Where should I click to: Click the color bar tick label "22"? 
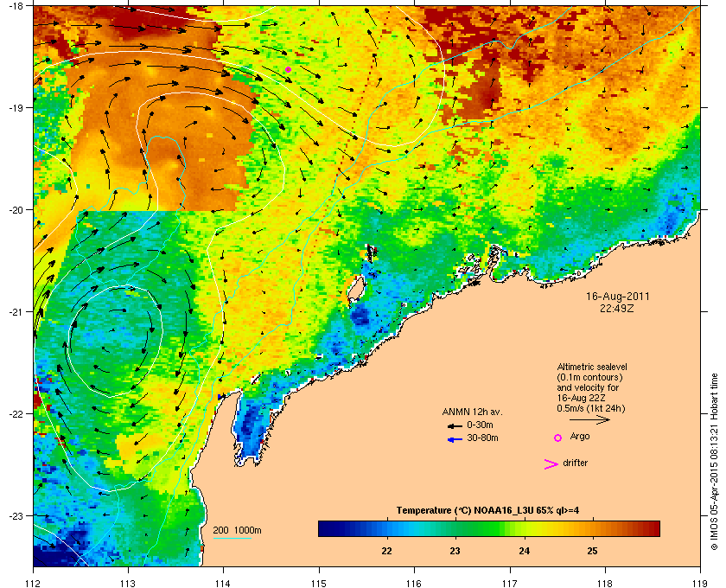click(386, 552)
